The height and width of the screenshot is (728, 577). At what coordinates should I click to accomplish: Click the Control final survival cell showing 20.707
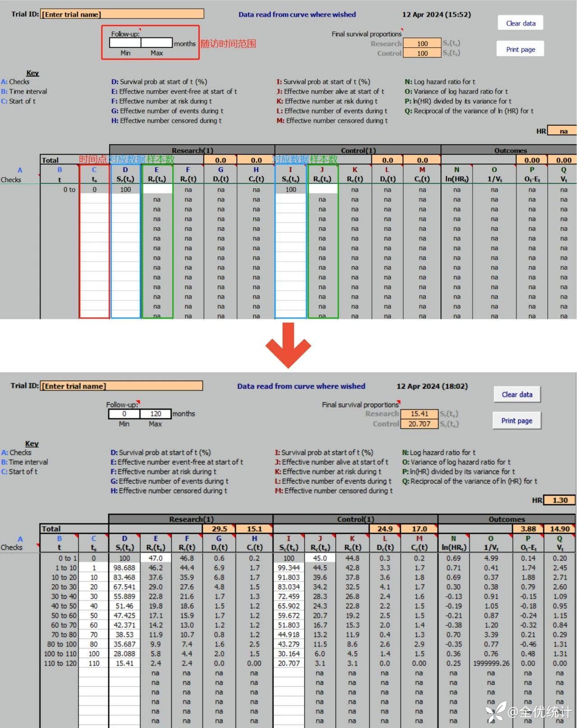[419, 424]
